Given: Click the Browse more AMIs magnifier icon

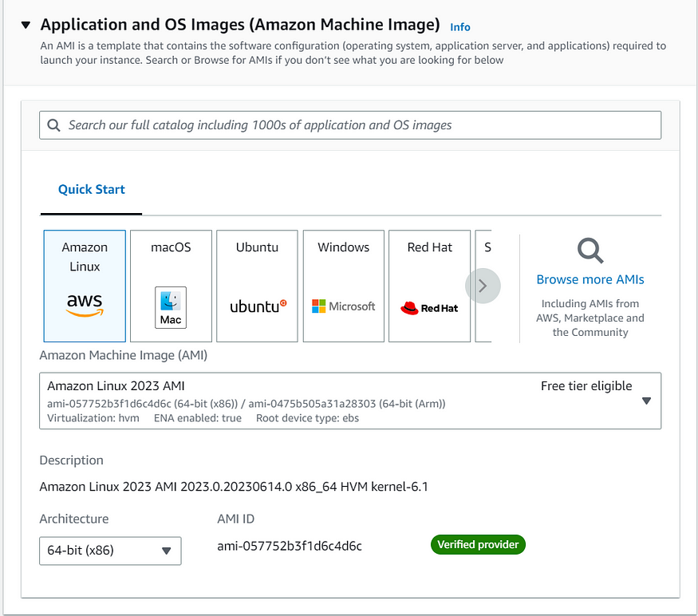Looking at the screenshot, I should click(590, 251).
